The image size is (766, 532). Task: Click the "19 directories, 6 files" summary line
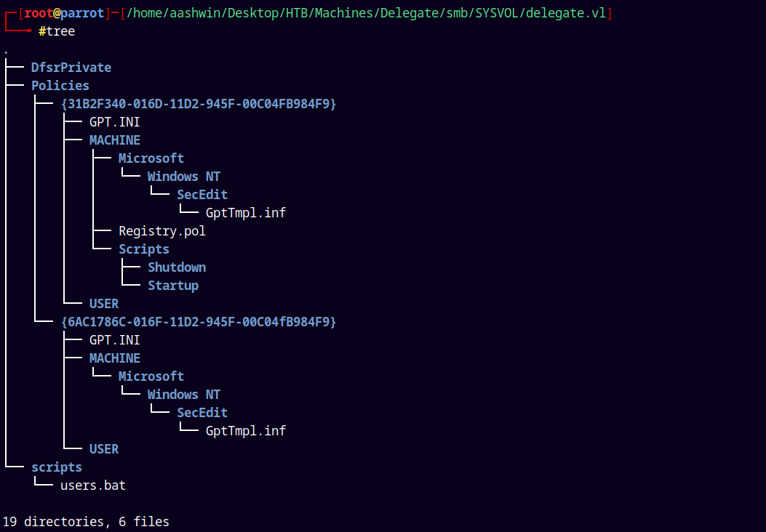86,522
